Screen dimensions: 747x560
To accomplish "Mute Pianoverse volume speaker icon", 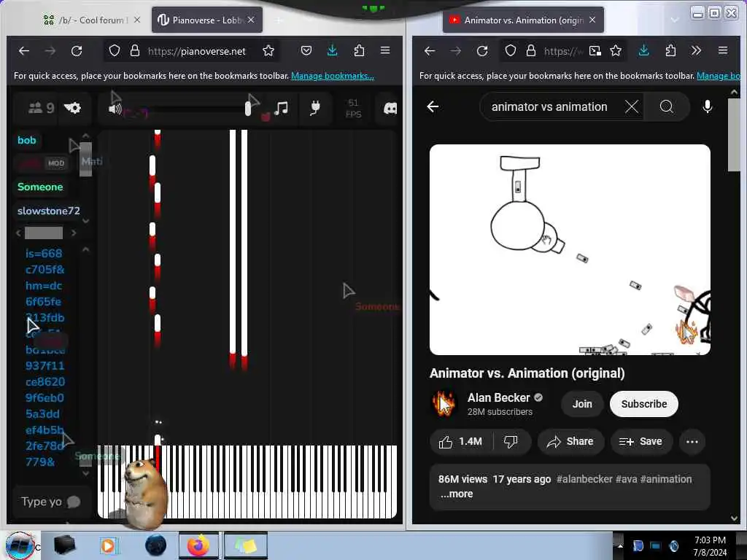I will 115,109.
